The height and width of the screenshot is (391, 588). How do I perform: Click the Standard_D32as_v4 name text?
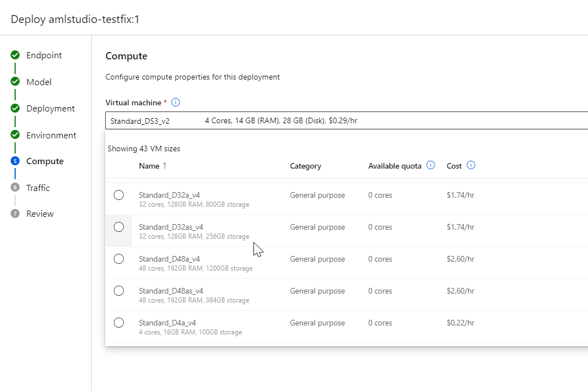tap(171, 227)
